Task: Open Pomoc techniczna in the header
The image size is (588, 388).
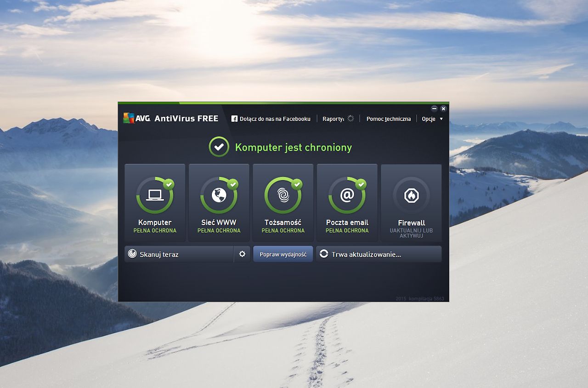Action: point(389,119)
